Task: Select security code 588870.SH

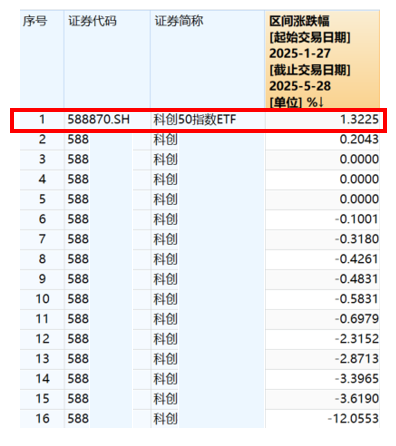Action: point(99,119)
